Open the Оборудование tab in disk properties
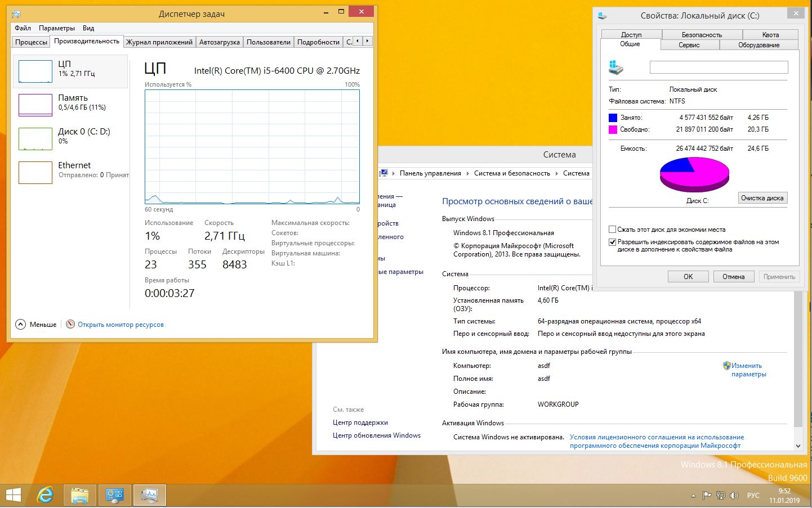 click(x=759, y=45)
